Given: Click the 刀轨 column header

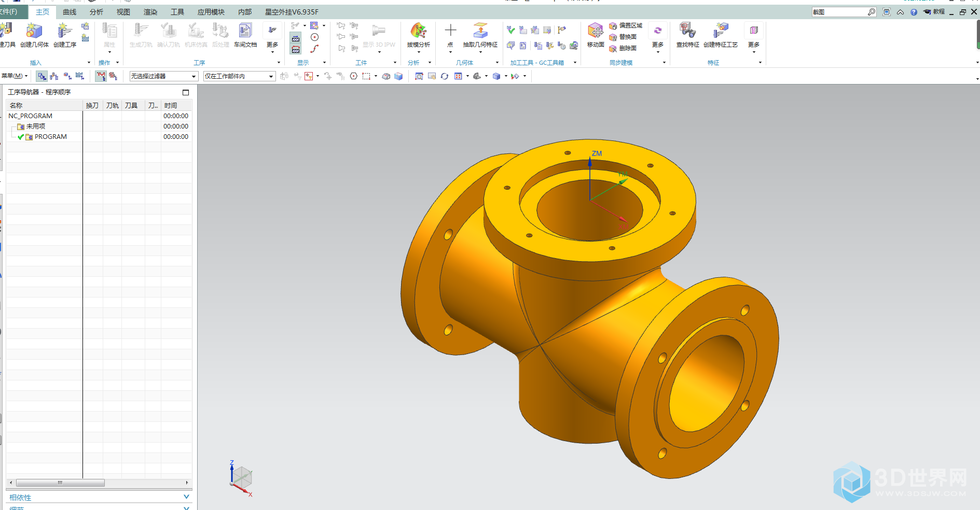Looking at the screenshot, I should [x=113, y=105].
